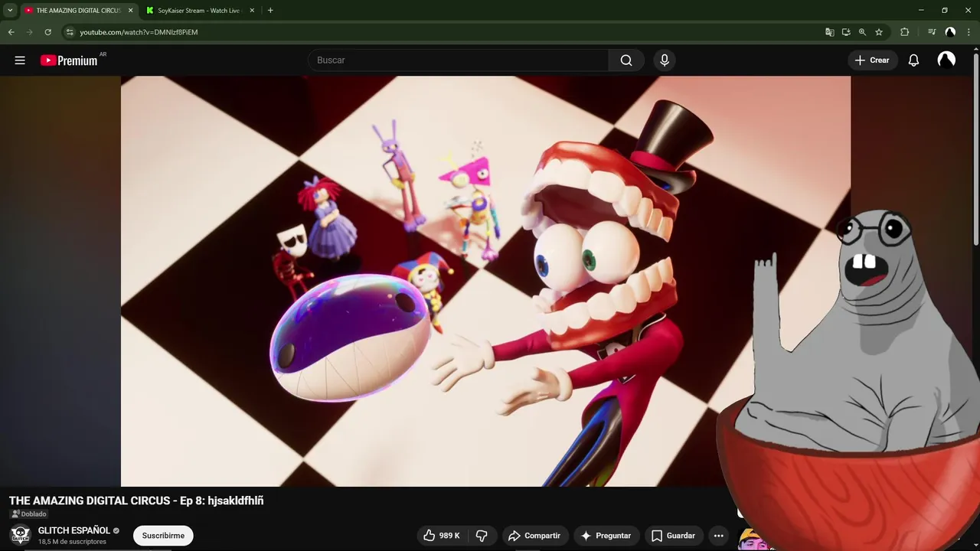
Task: Click the video player to pause
Action: [x=485, y=281]
